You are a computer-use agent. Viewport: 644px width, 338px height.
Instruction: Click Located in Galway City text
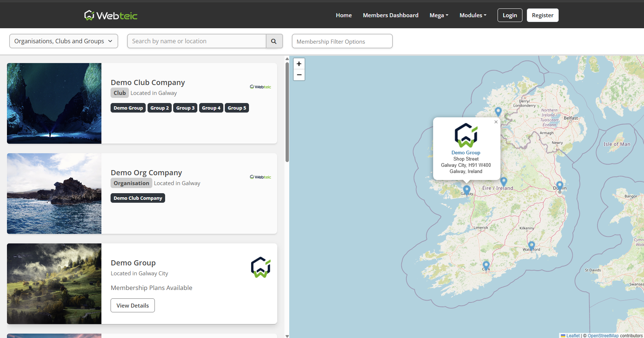(139, 273)
